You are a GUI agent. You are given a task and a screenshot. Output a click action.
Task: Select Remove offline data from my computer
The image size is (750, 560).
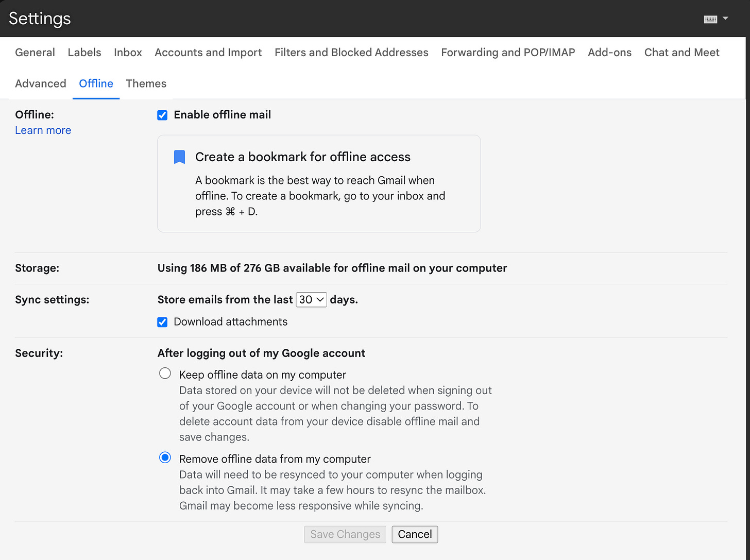click(165, 457)
